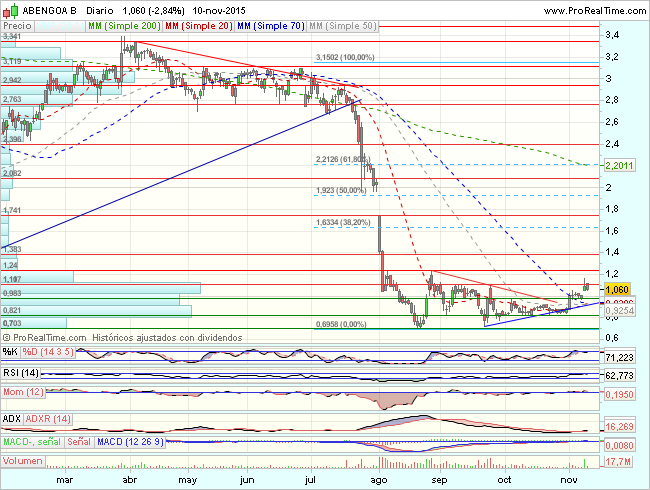Image resolution: width=650 pixels, height=490 pixels.
Task: Click the 0,0080 MACD value box
Action: click(619, 446)
